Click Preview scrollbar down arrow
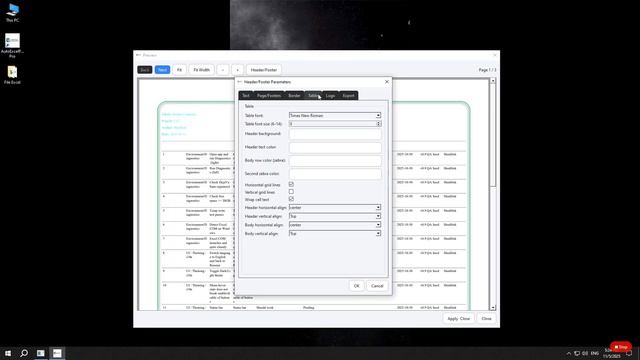The height and width of the screenshot is (360, 640). pos(493,307)
